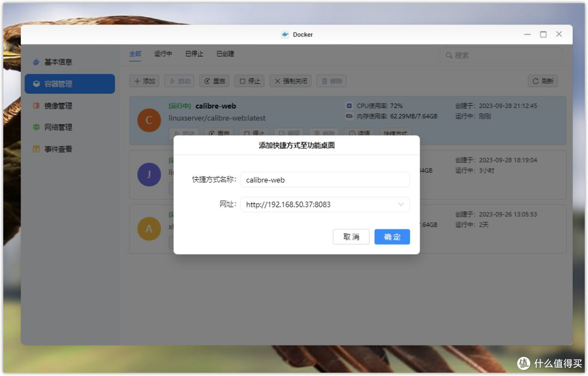588x376 pixels.
Task: Expand the URL dropdown arrow
Action: point(401,204)
